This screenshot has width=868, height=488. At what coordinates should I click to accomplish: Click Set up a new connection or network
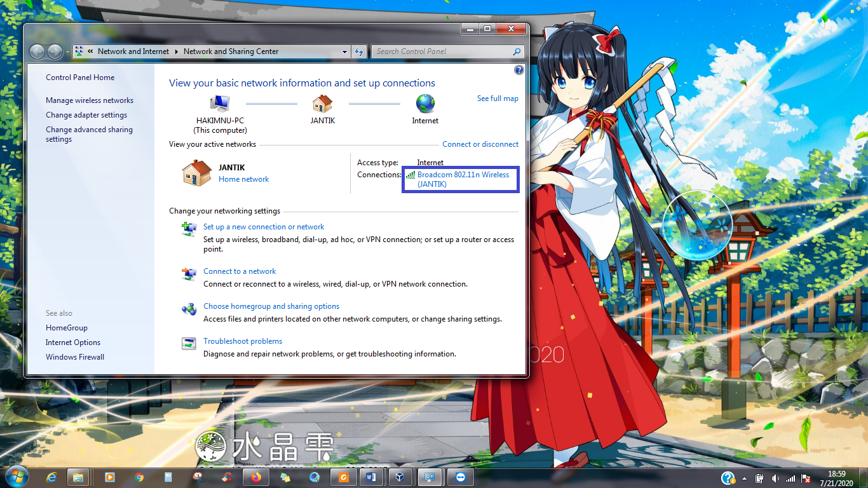pos(264,227)
